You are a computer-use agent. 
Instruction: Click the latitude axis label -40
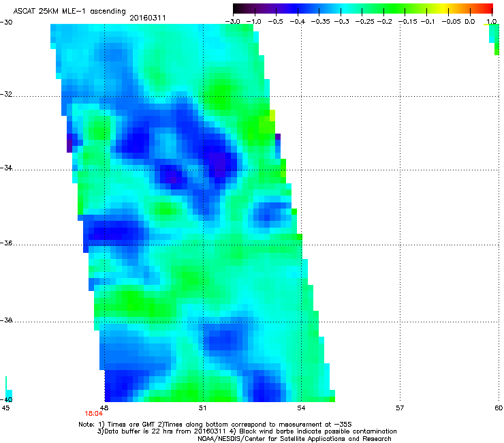[x=6, y=399]
